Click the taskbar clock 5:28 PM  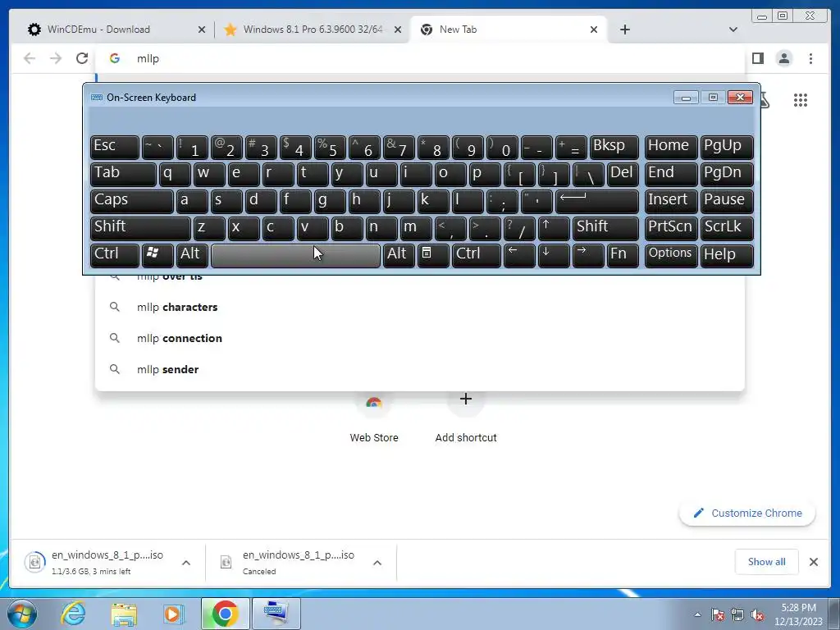coord(798,614)
